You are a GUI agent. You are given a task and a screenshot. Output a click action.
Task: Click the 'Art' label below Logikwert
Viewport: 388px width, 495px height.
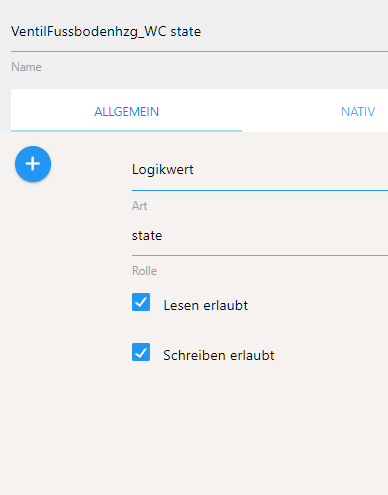click(x=139, y=206)
